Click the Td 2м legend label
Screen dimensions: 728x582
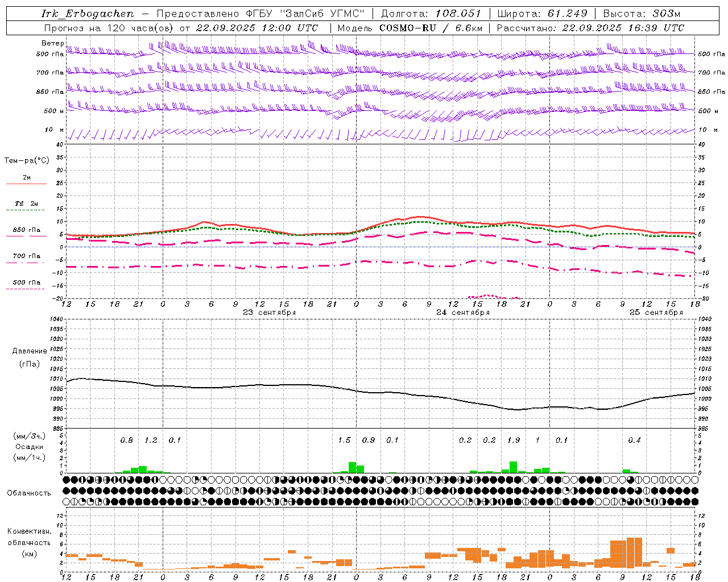(27, 203)
